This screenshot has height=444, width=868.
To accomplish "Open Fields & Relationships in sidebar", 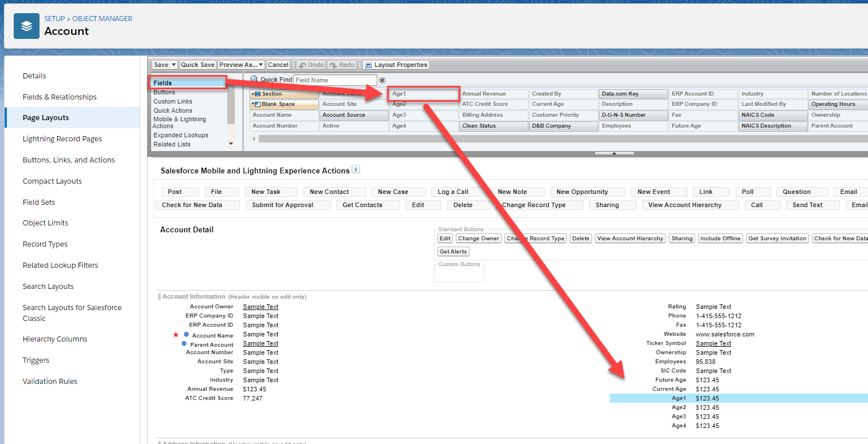I will 60,97.
